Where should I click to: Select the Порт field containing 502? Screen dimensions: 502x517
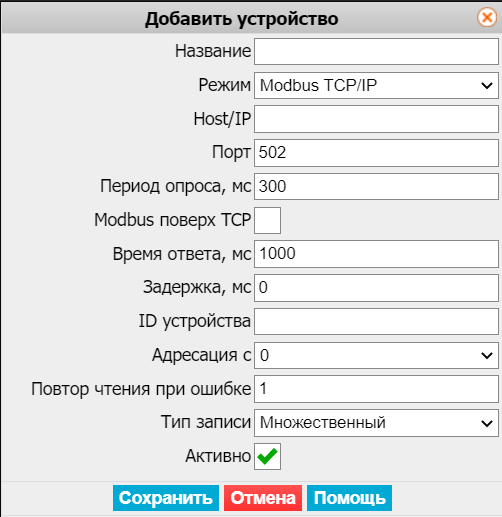pos(376,153)
